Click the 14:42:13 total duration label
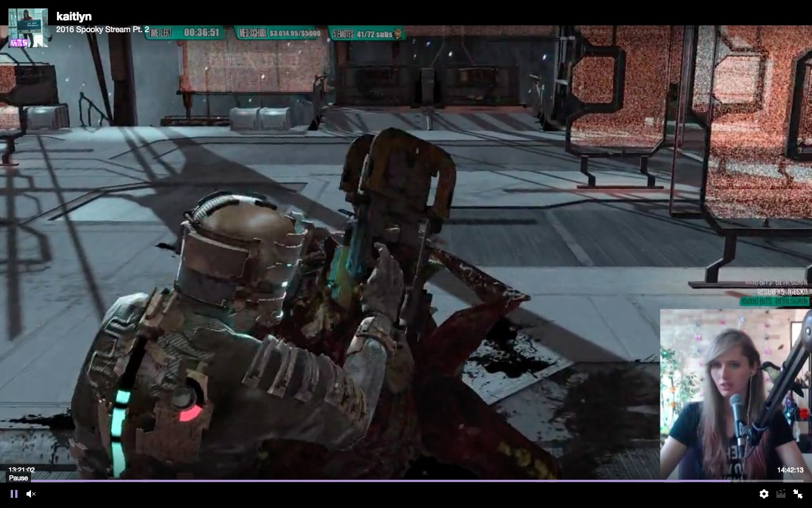 tap(789, 470)
